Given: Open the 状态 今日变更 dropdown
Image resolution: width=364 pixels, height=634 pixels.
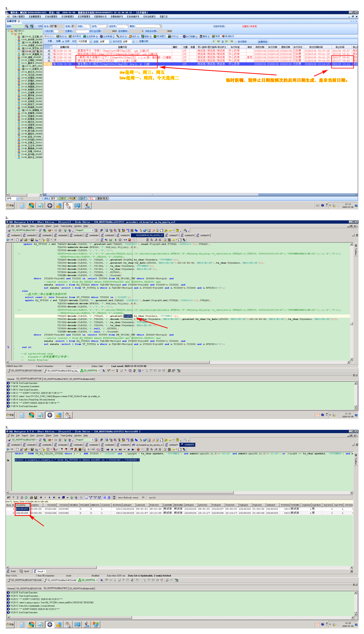Looking at the screenshot, I should [x=90, y=42].
